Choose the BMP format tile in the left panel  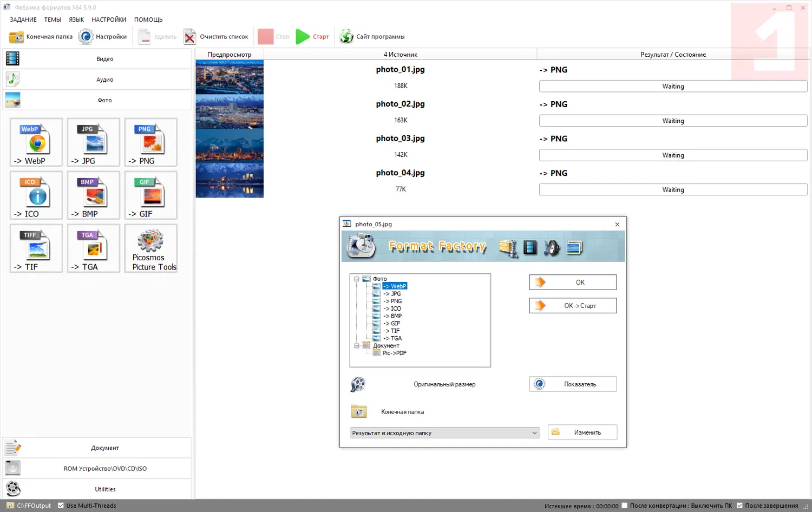[94, 195]
